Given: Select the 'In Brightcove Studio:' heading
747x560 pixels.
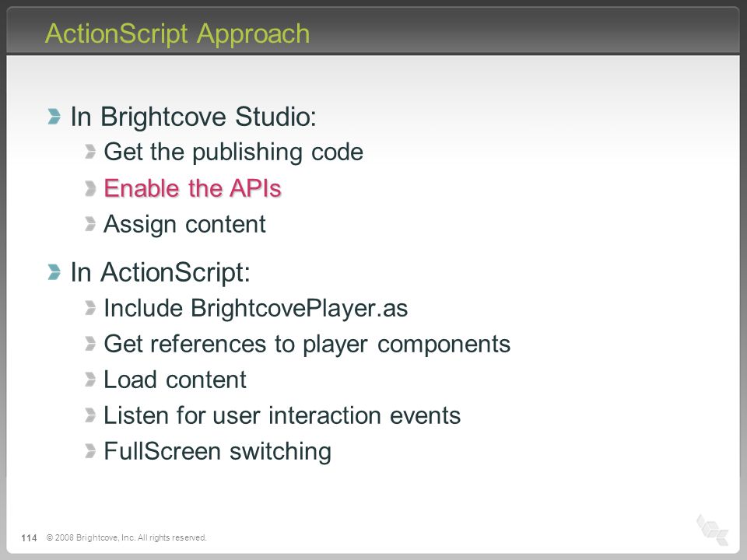Looking at the screenshot, I should (x=194, y=117).
